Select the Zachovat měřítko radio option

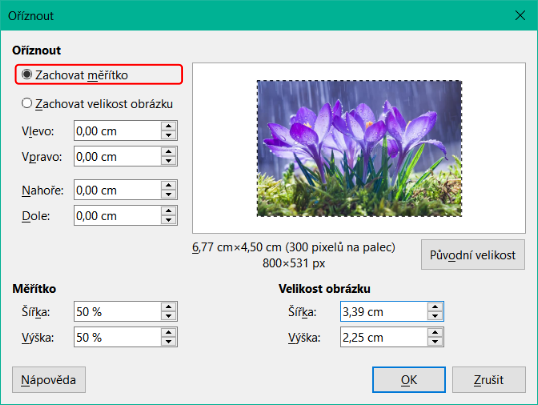tap(75, 75)
